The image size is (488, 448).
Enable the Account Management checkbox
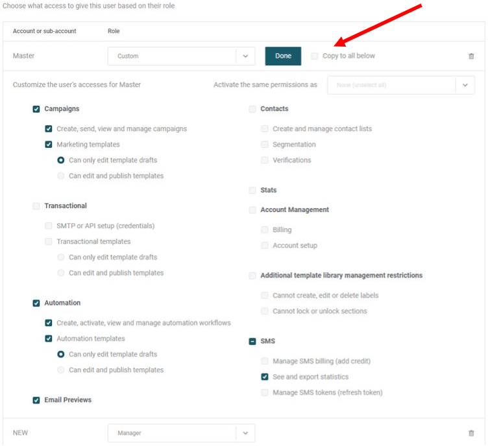(x=252, y=210)
